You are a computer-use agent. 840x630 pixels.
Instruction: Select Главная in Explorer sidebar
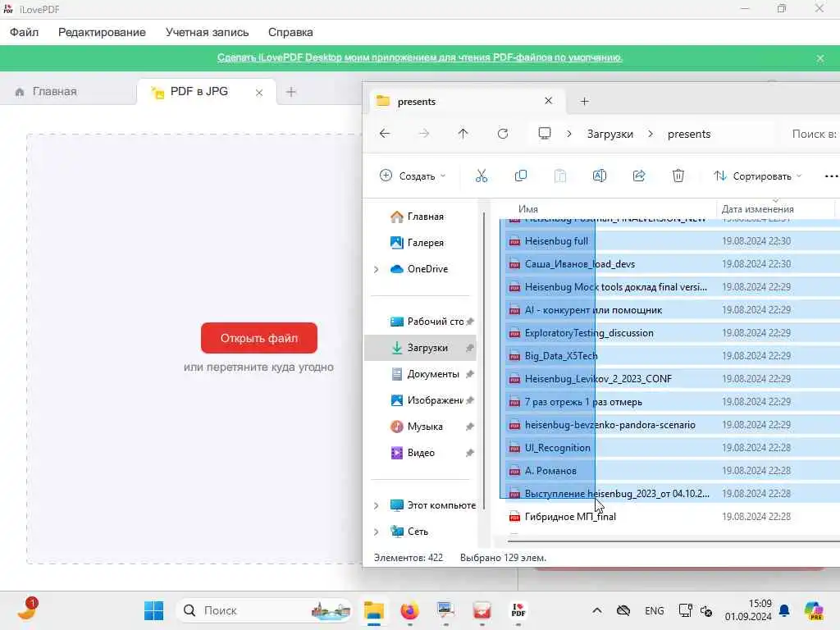click(420, 217)
